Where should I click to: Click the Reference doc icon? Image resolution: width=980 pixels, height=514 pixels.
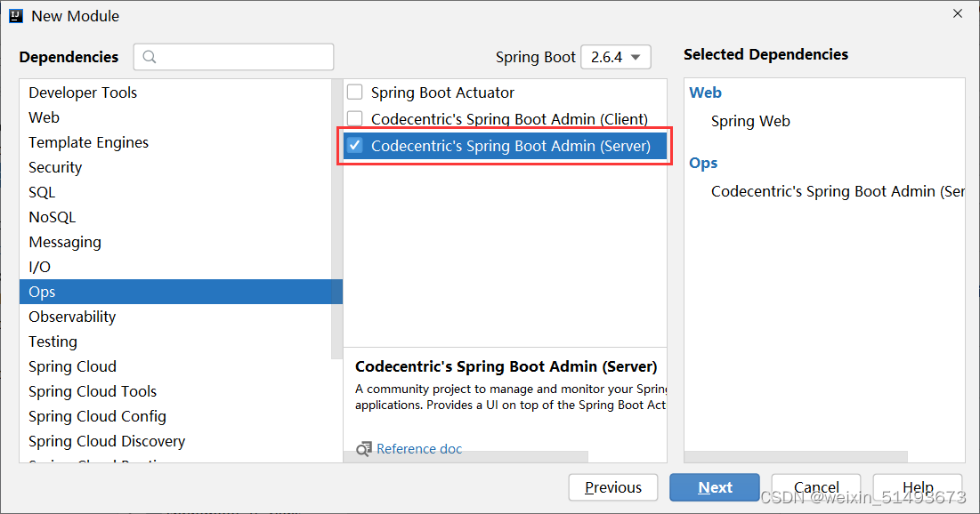363,448
